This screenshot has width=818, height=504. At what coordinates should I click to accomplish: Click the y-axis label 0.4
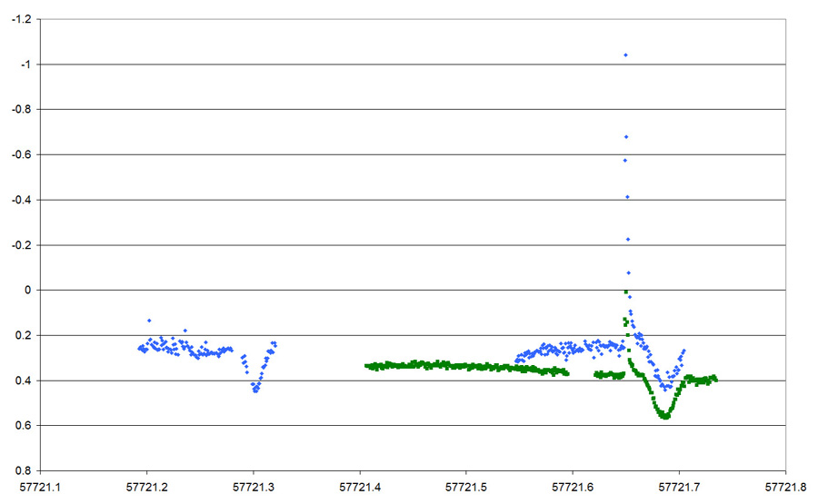pos(24,380)
